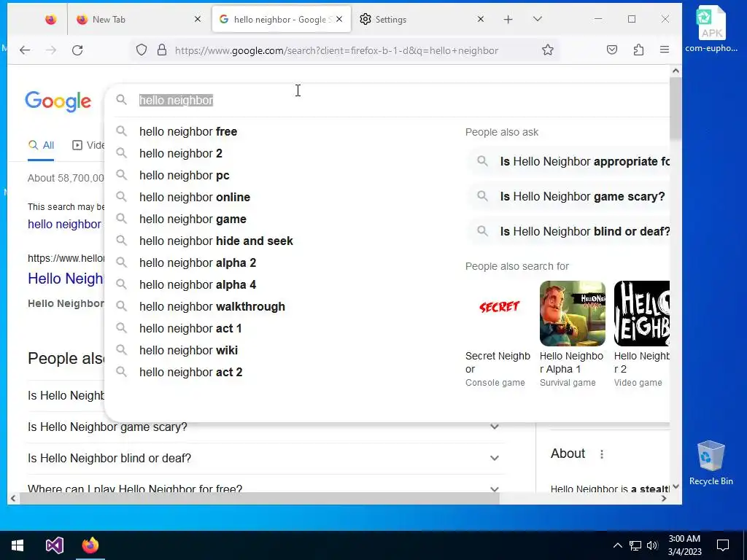This screenshot has width=747, height=560.
Task: Close the hello neighbor Google tab
Action: (339, 20)
